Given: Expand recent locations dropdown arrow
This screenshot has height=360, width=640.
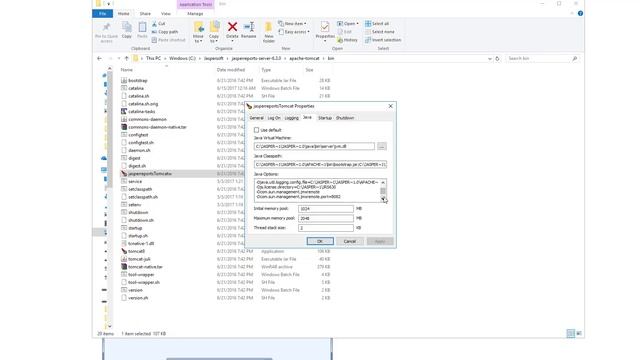Looking at the screenshot, I should tap(119, 58).
